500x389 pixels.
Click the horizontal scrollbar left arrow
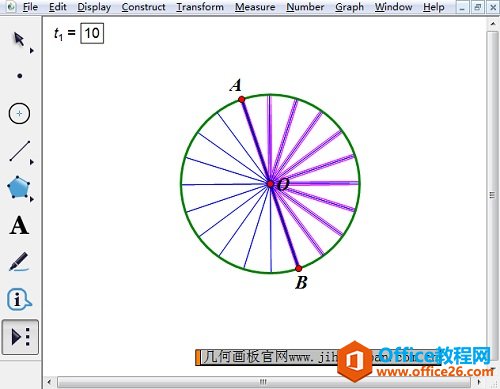[49, 382]
